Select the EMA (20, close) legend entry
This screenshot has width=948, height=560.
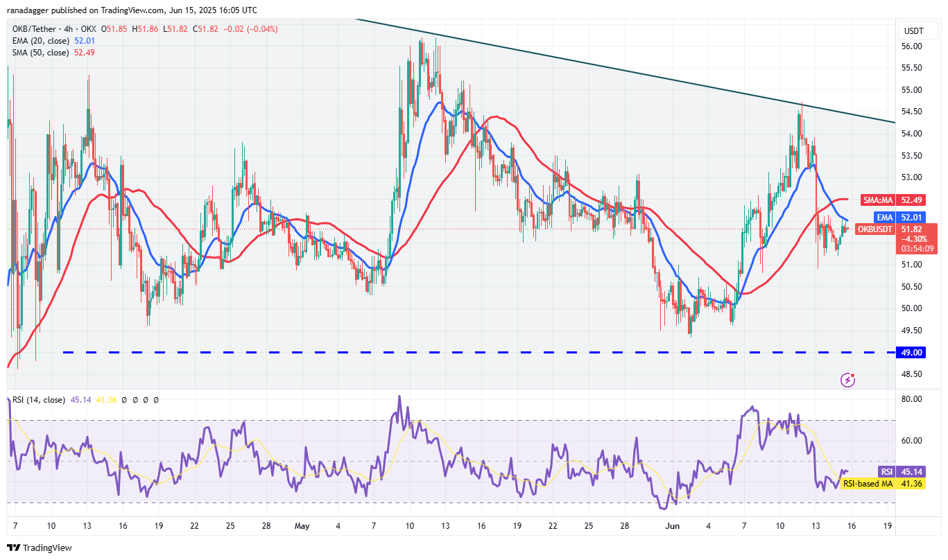click(39, 41)
